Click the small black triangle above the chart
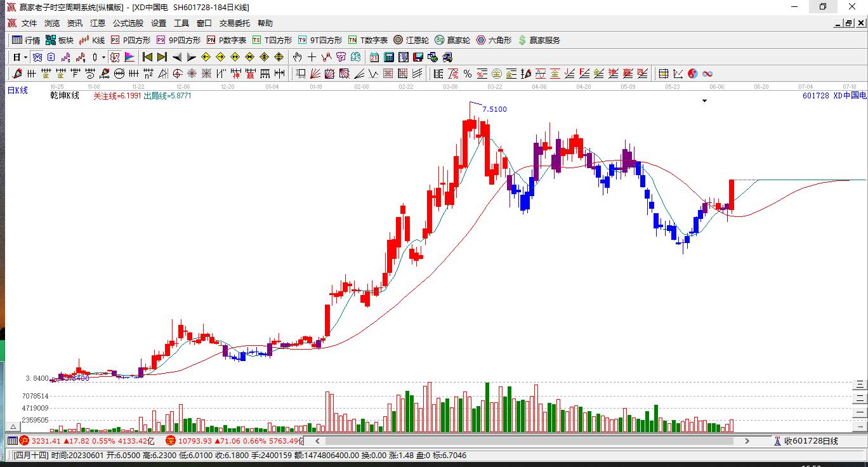Screen dimensions: 868x467 pyautogui.click(x=704, y=101)
